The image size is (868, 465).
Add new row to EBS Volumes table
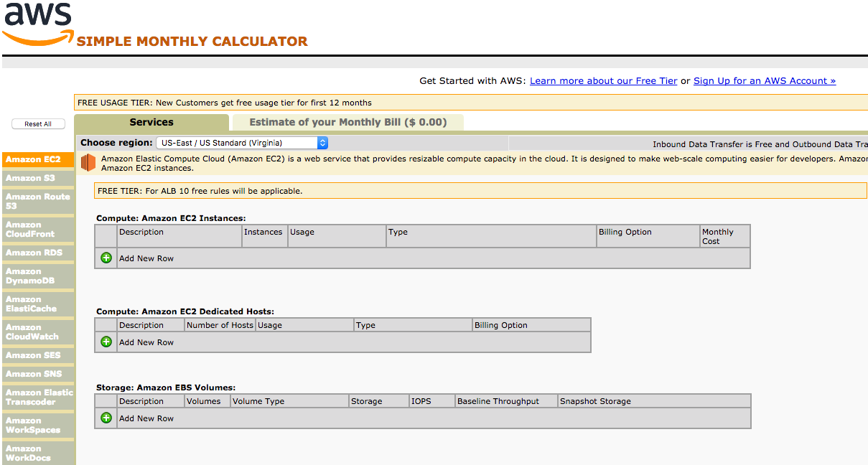click(x=106, y=418)
